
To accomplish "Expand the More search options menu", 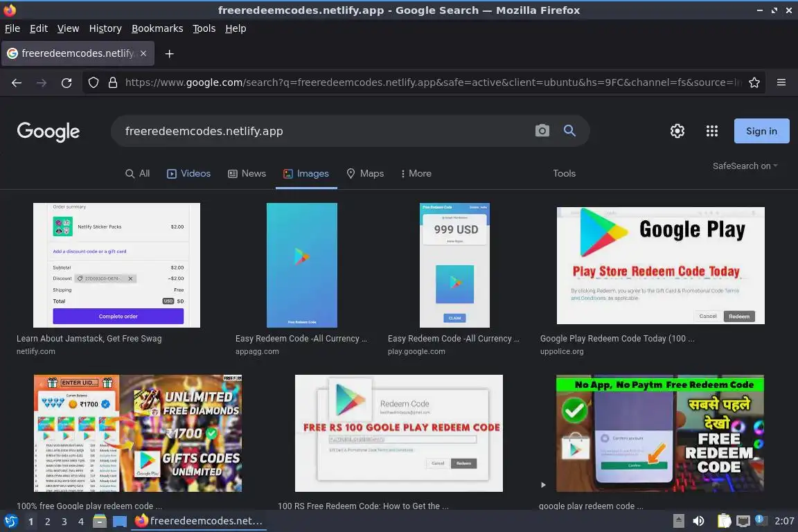I will (x=416, y=174).
